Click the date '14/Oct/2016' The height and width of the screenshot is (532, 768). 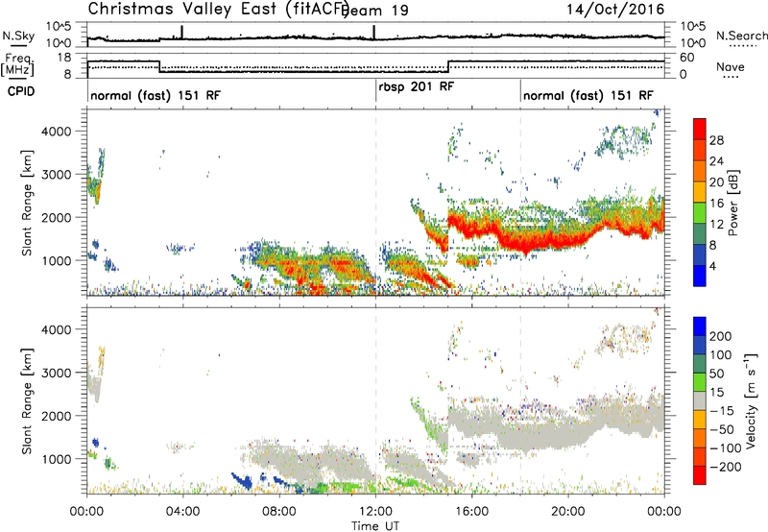coord(615,9)
